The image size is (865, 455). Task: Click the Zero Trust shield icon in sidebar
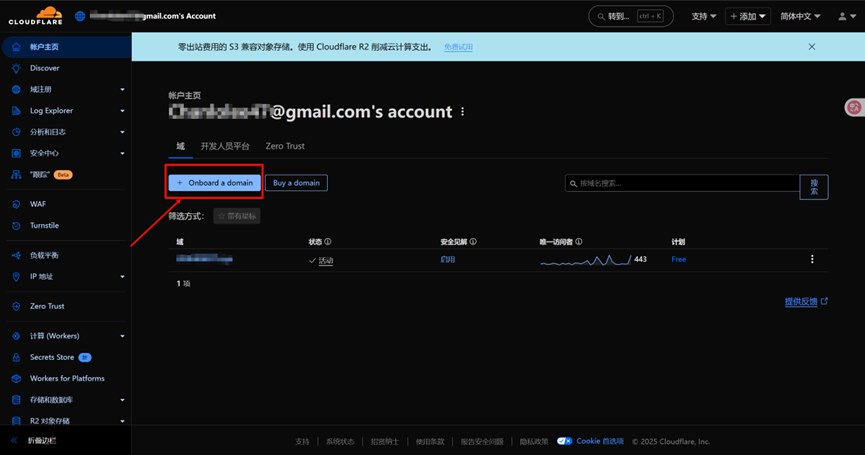(16, 306)
